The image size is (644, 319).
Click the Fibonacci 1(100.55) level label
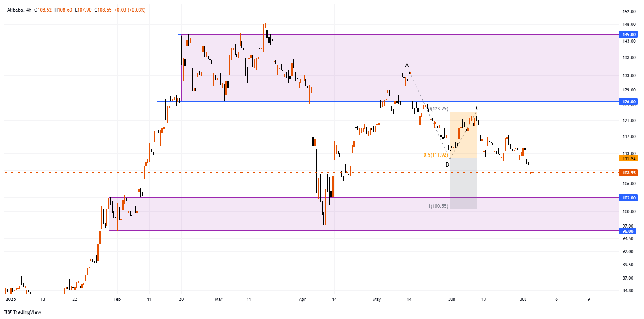coord(438,206)
